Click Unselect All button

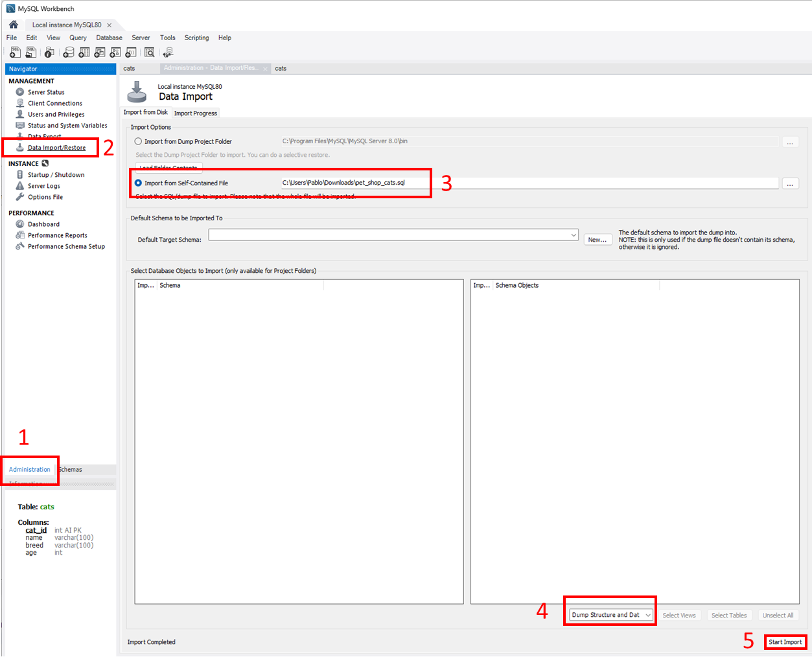778,615
